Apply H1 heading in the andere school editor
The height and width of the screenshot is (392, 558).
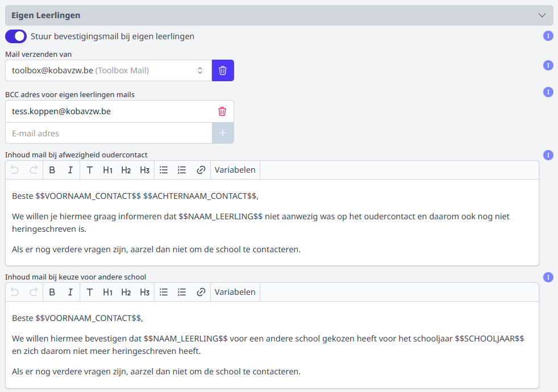(107, 292)
